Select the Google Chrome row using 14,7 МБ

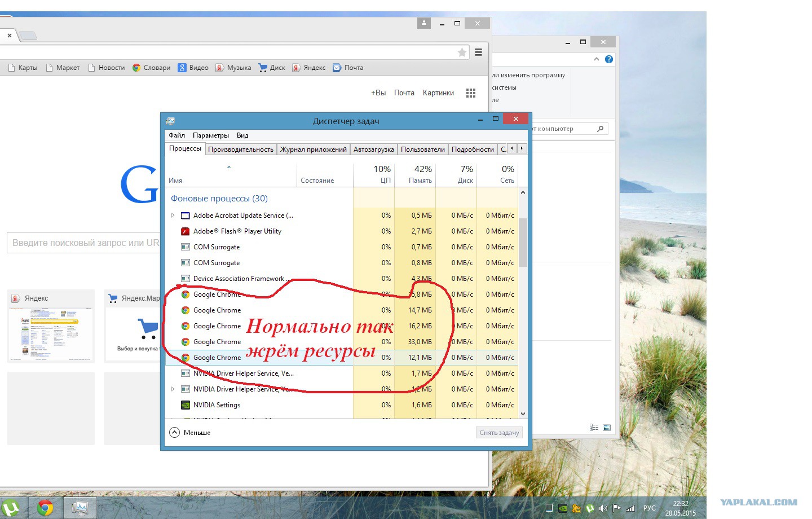tap(341, 310)
